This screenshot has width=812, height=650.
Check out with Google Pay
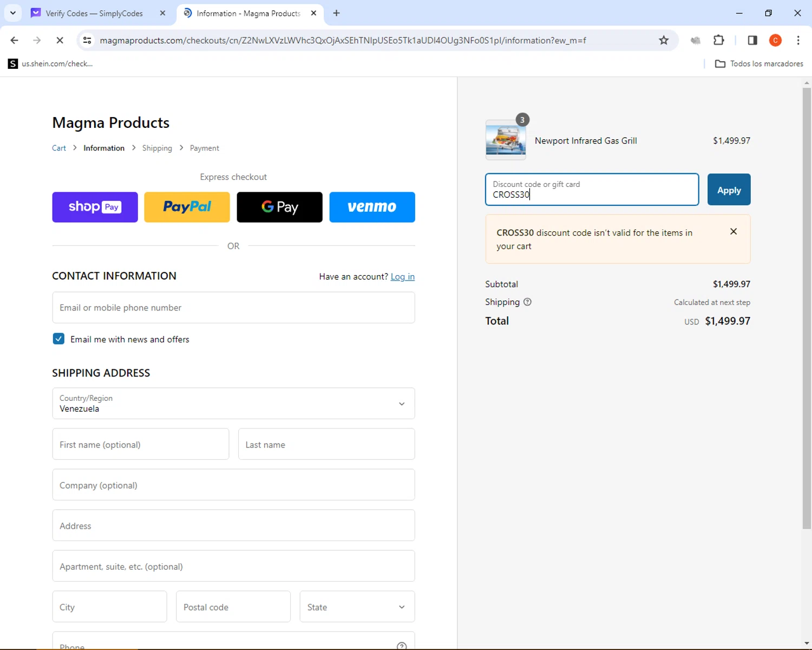click(279, 207)
